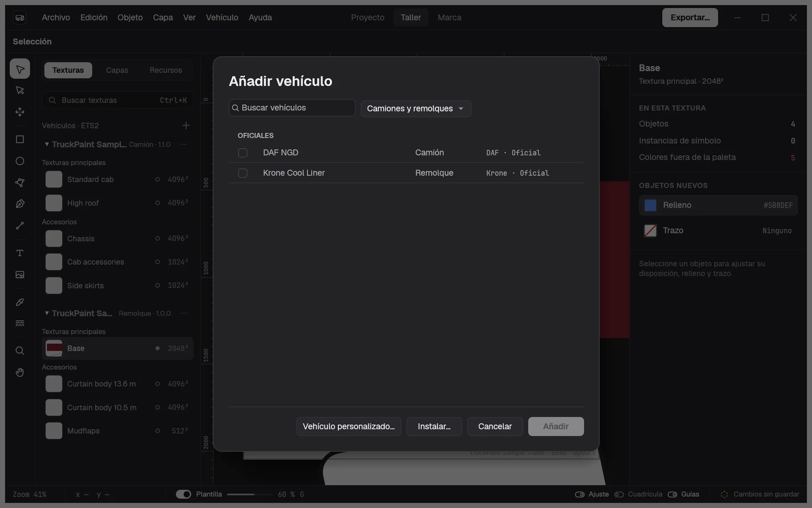The image size is (812, 508).
Task: Add a vehicle with the plus icon
Action: pos(186,125)
